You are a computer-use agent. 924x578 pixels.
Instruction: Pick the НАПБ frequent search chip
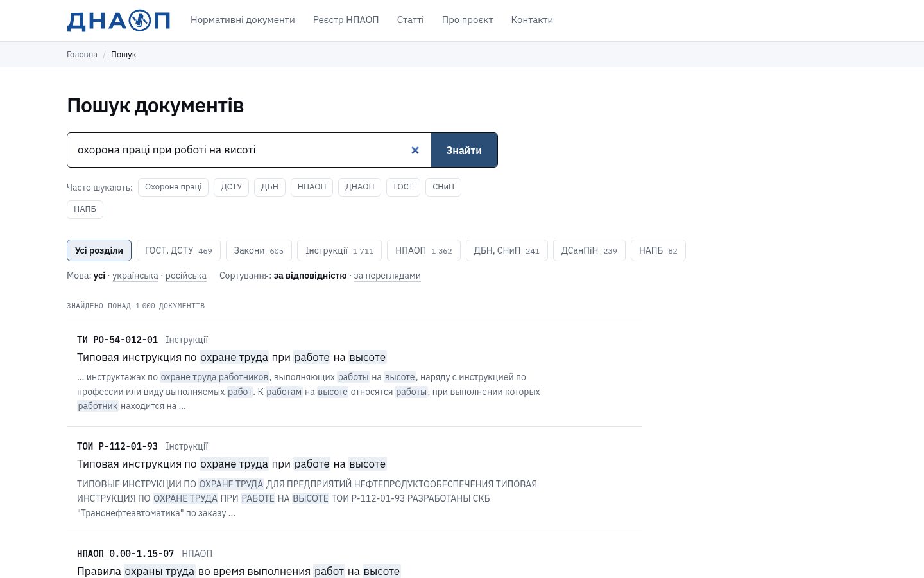[x=85, y=209]
